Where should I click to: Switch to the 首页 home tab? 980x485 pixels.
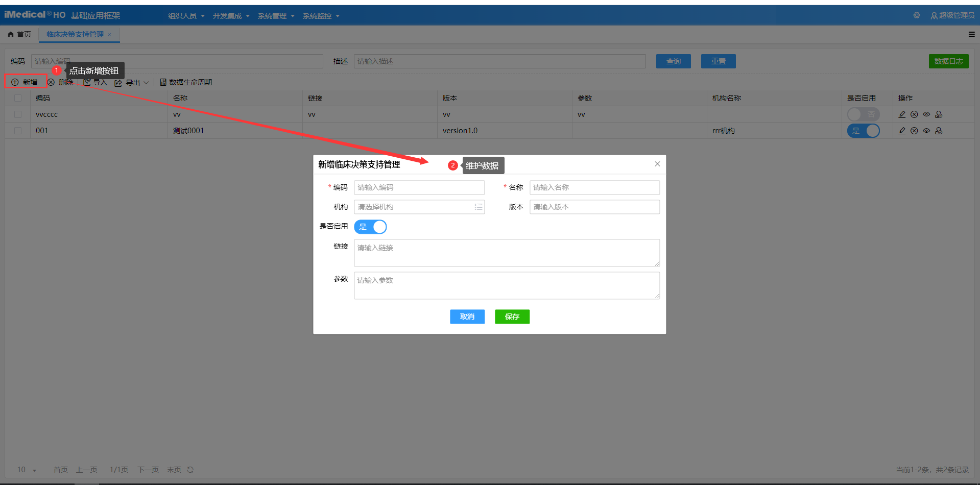[19, 34]
